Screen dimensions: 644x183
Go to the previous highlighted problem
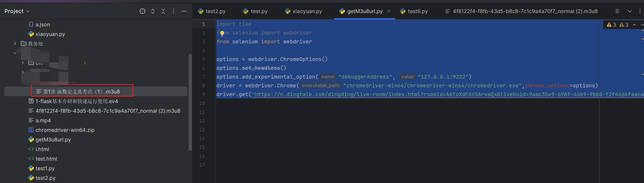[x=634, y=25]
